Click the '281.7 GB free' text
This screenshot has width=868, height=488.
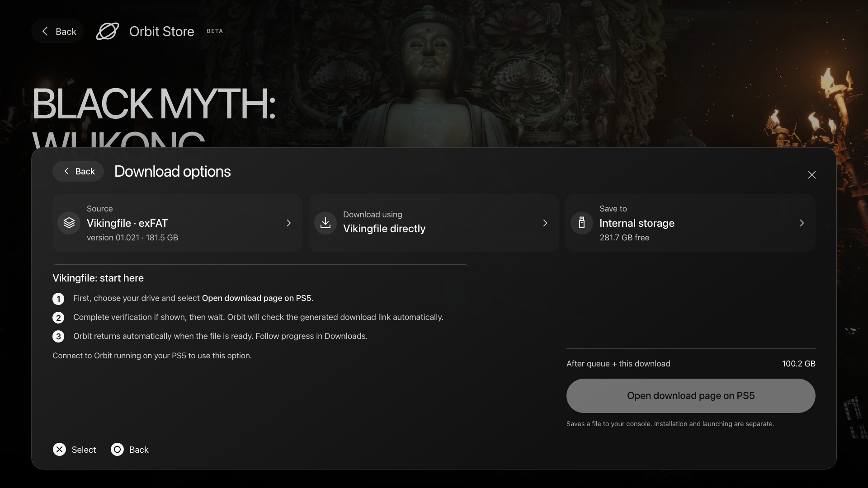624,238
